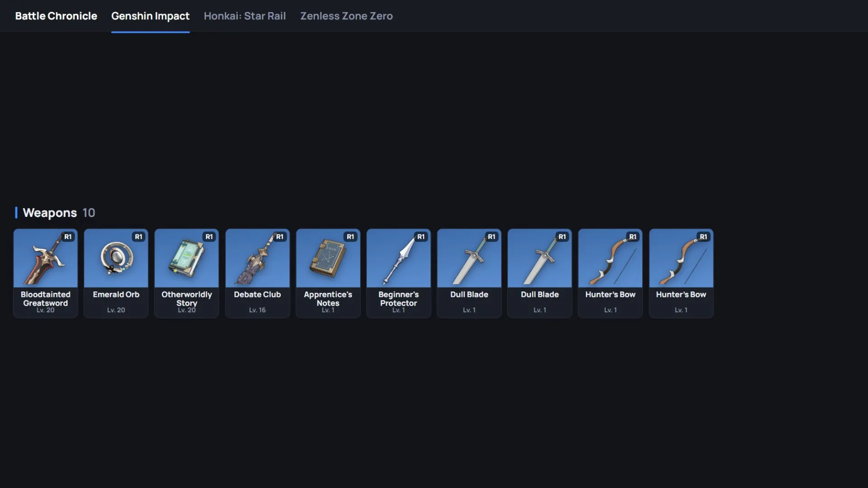Click Lv. 1 under Beginner's Protector
The height and width of the screenshot is (488, 868).
[x=399, y=310]
